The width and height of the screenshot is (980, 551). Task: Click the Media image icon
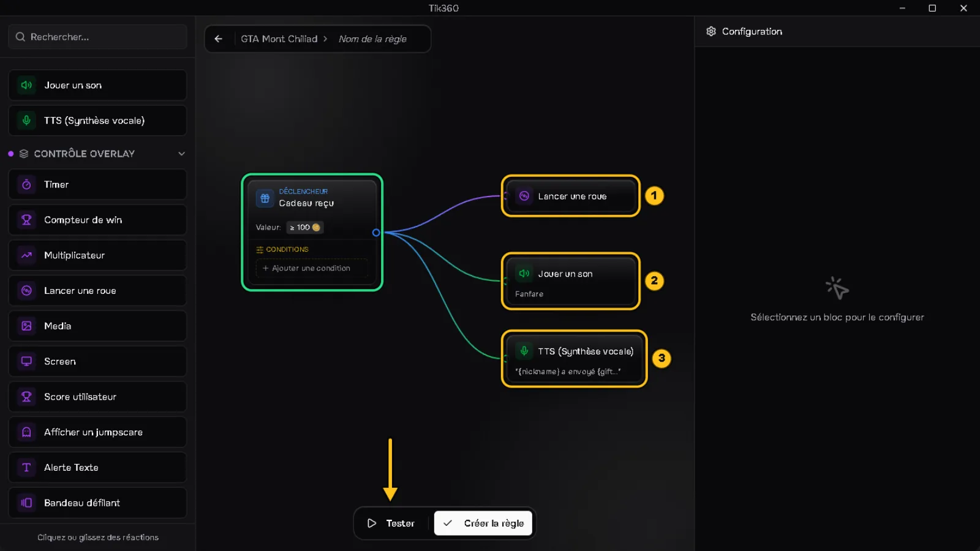tap(26, 326)
